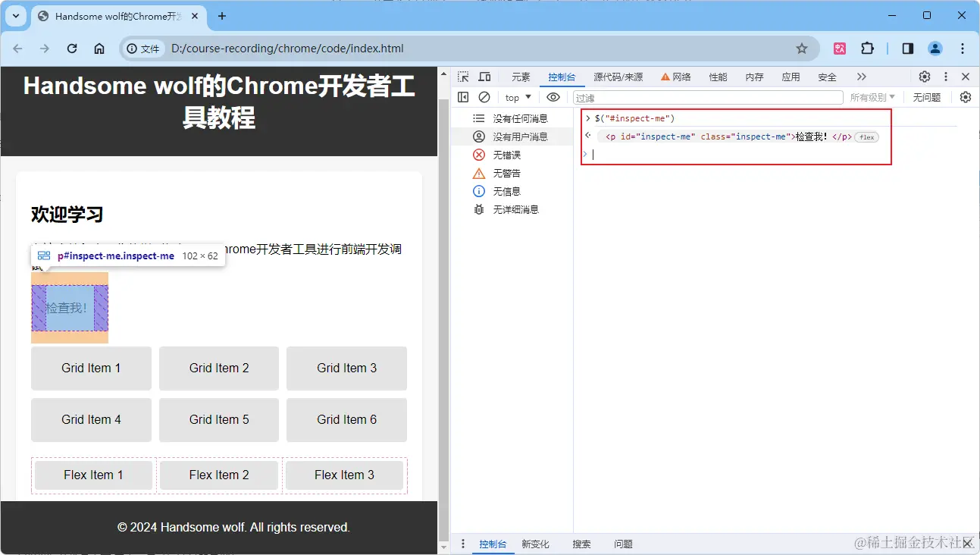Select 无详细消息 filter in sidebar
Viewport: 980px width, 555px height.
pos(512,209)
